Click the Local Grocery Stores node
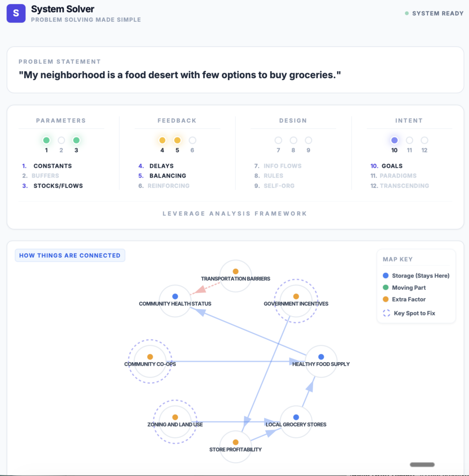Screen dimensions: 469x476 [x=296, y=421]
